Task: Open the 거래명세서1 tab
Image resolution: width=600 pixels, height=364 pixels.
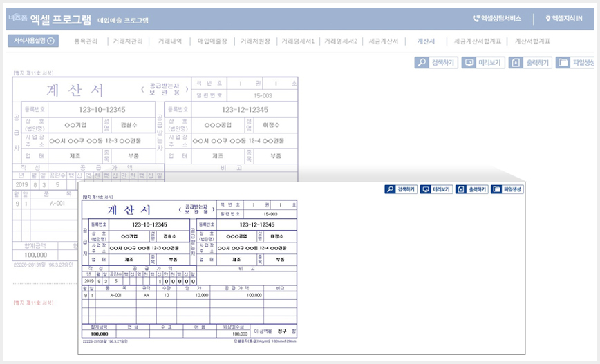Action: click(x=298, y=41)
